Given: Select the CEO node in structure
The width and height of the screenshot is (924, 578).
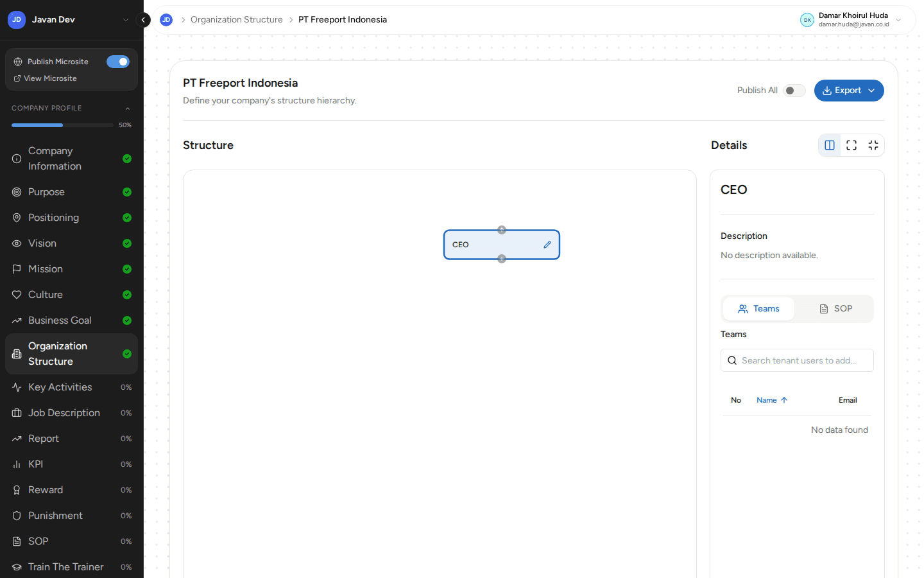Looking at the screenshot, I should [x=502, y=245].
